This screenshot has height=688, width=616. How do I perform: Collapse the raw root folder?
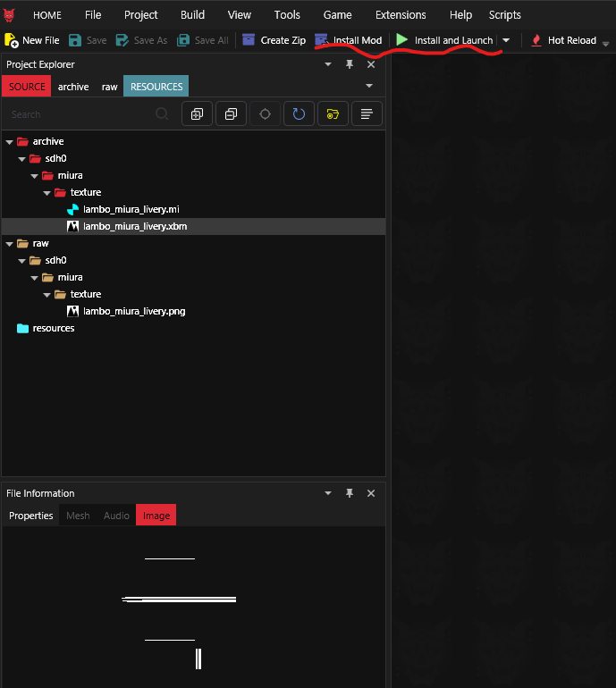point(10,243)
